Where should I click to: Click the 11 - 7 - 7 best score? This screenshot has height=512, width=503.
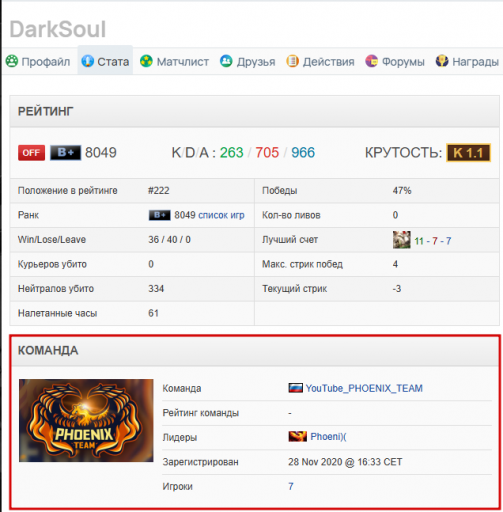coord(433,241)
